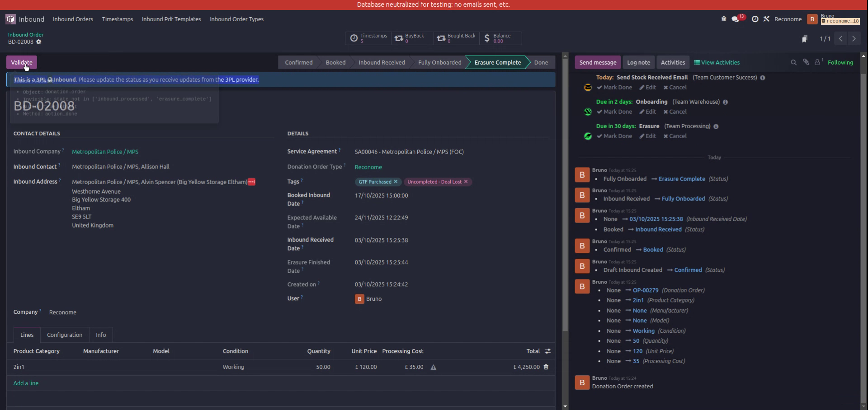Open the activities clock icon in the top bar

point(755,19)
